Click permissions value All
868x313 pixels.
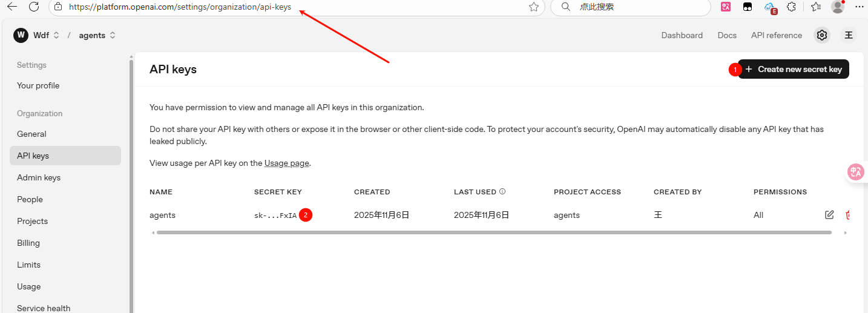click(758, 215)
